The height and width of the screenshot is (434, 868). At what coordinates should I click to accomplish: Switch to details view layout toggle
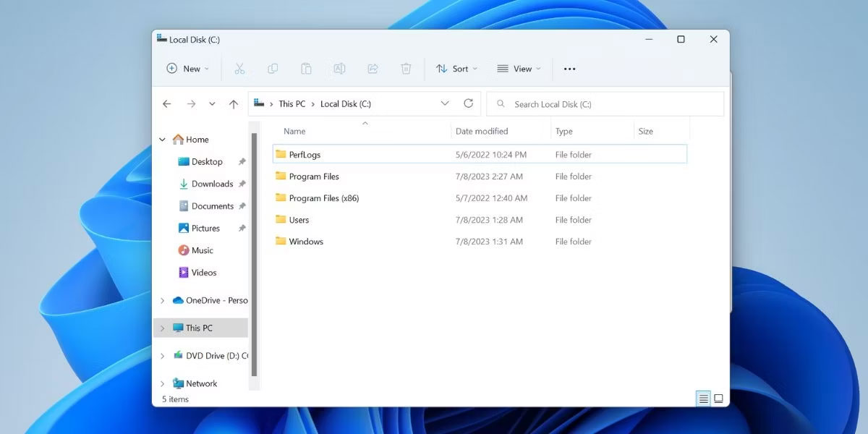(703, 399)
